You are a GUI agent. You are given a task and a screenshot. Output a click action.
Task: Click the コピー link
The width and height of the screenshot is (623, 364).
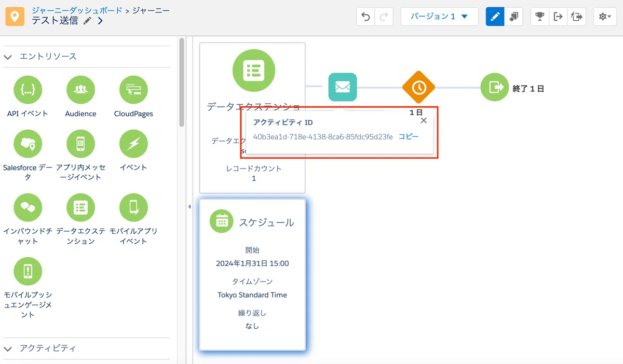tap(408, 136)
